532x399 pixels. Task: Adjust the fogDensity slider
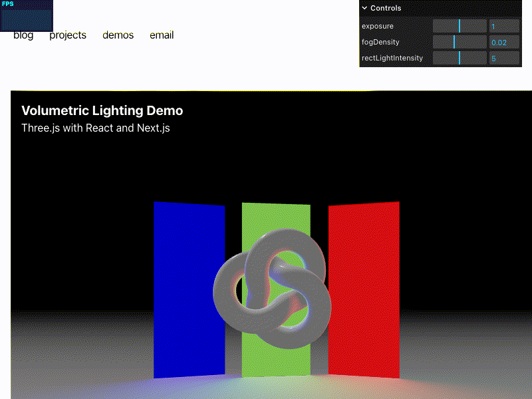tap(460, 42)
